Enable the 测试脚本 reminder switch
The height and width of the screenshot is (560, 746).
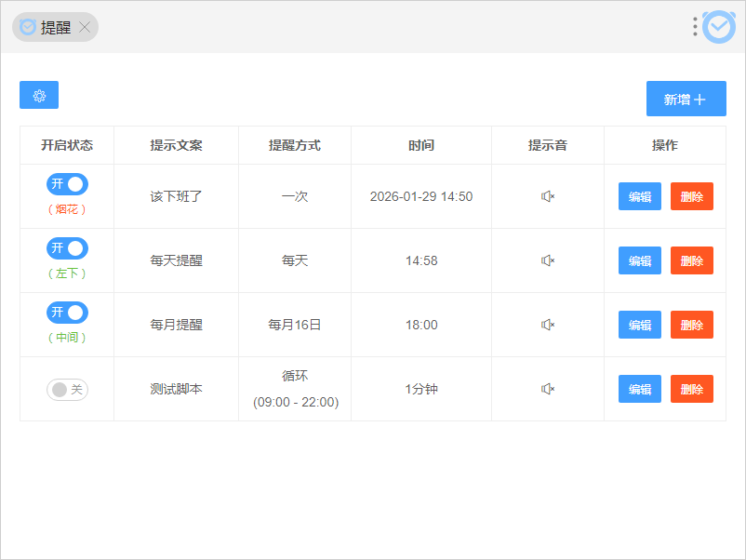pos(67,390)
